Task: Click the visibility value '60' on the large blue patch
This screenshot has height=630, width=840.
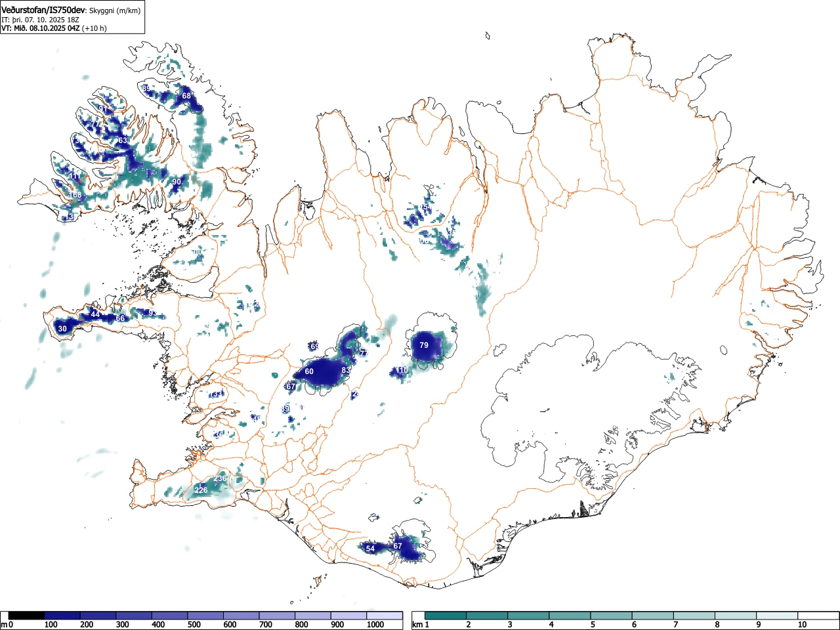Action: tap(309, 371)
